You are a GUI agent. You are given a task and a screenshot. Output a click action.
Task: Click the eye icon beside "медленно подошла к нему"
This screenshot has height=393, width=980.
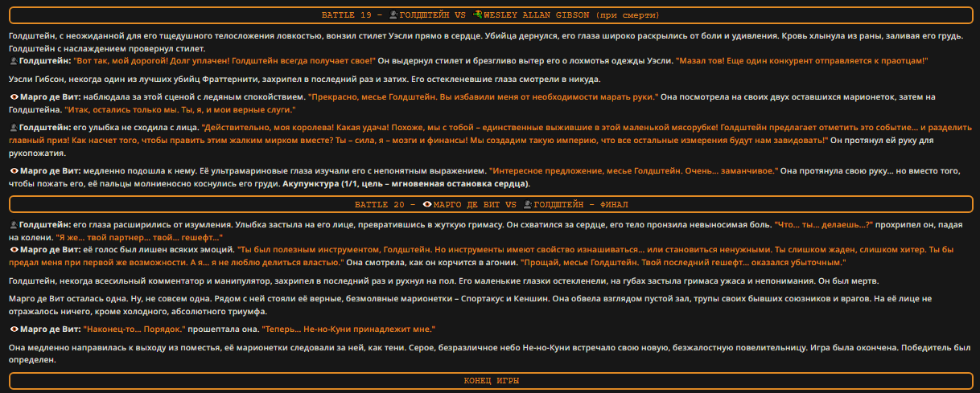tap(14, 171)
